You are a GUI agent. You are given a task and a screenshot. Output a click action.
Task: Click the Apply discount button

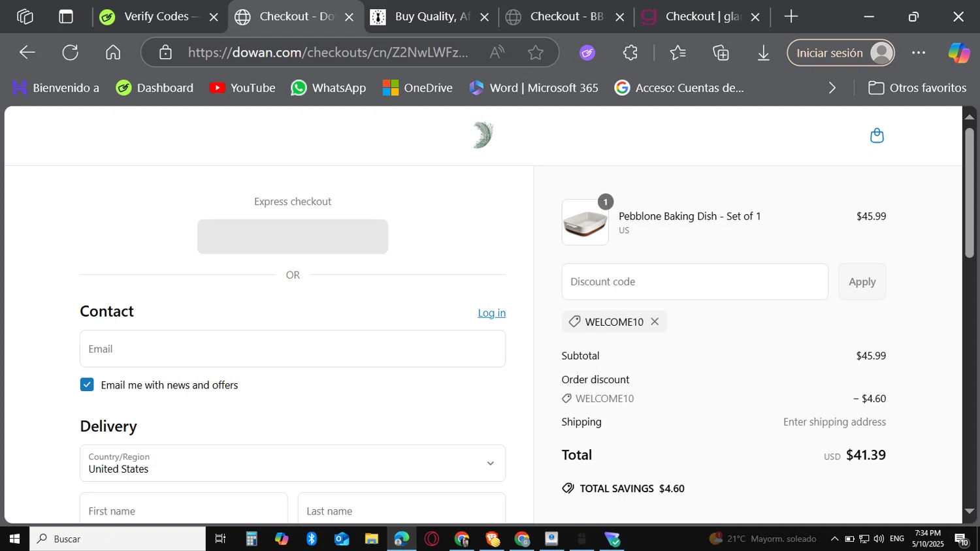pyautogui.click(x=862, y=282)
